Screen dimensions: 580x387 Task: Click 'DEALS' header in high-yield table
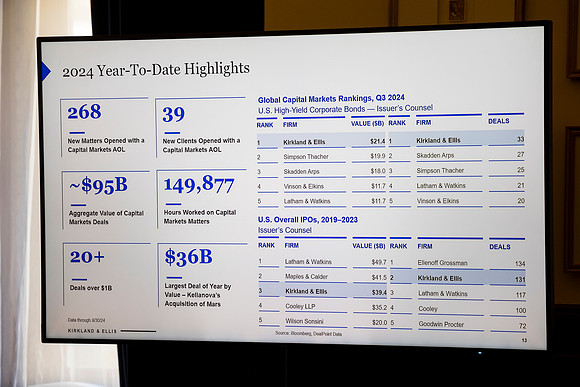tap(499, 121)
